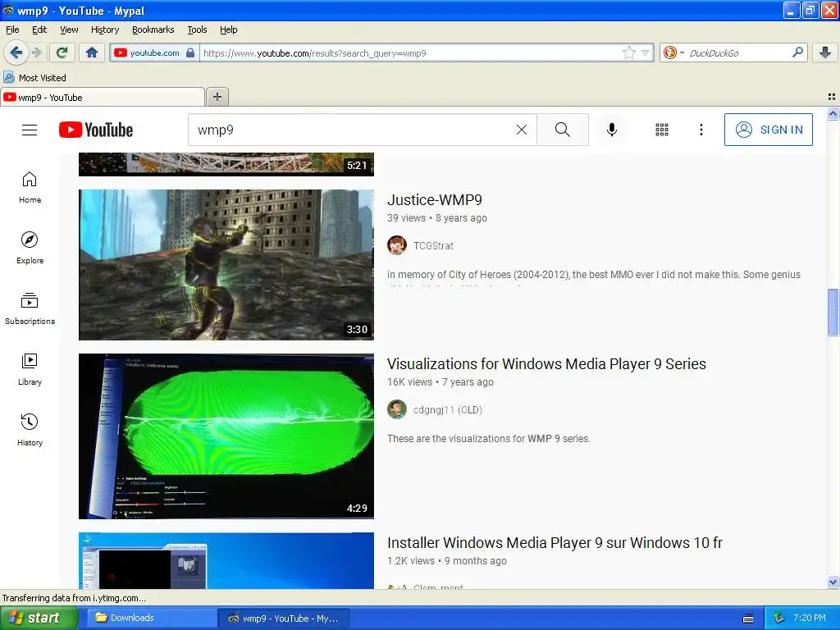Select the wmp9 - YouTube taskbar button
840x630 pixels.
(x=284, y=618)
